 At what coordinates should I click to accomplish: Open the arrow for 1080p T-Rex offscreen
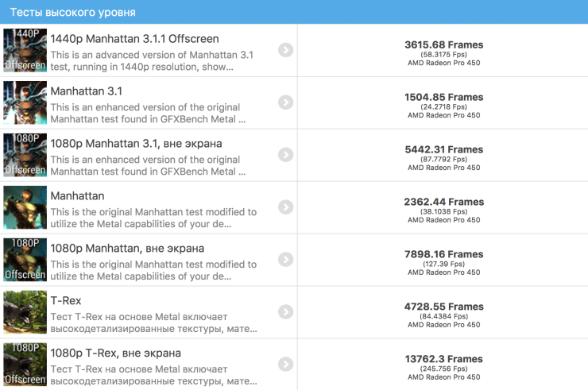[x=286, y=365]
